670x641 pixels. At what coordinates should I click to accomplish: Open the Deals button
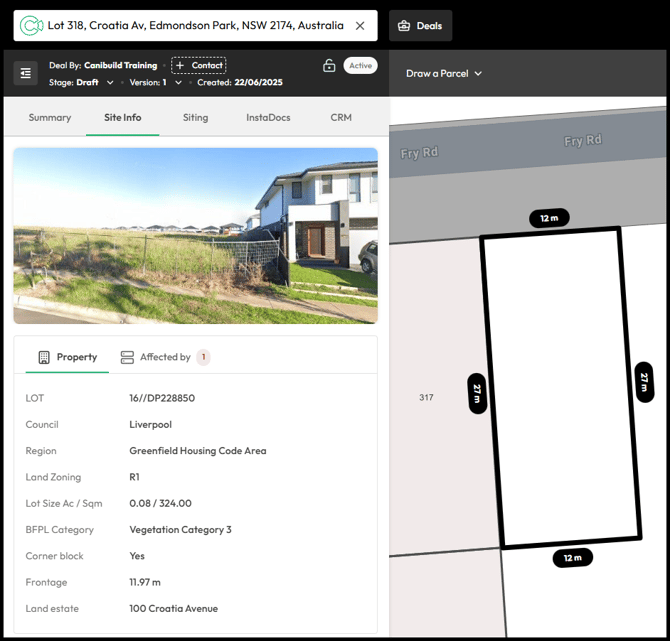[420, 26]
